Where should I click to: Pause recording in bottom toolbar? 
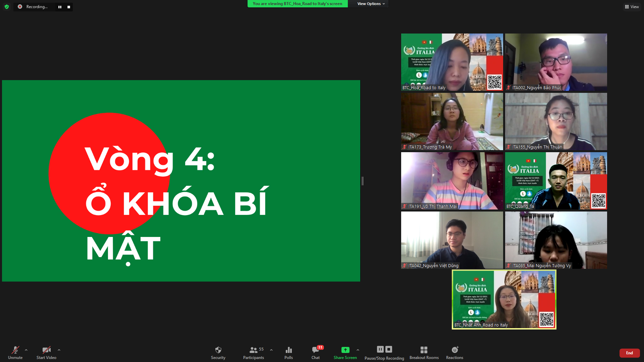[380, 349]
